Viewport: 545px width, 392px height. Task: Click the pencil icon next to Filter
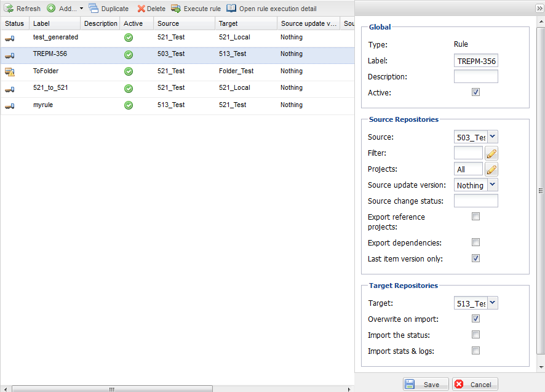pyautogui.click(x=491, y=153)
